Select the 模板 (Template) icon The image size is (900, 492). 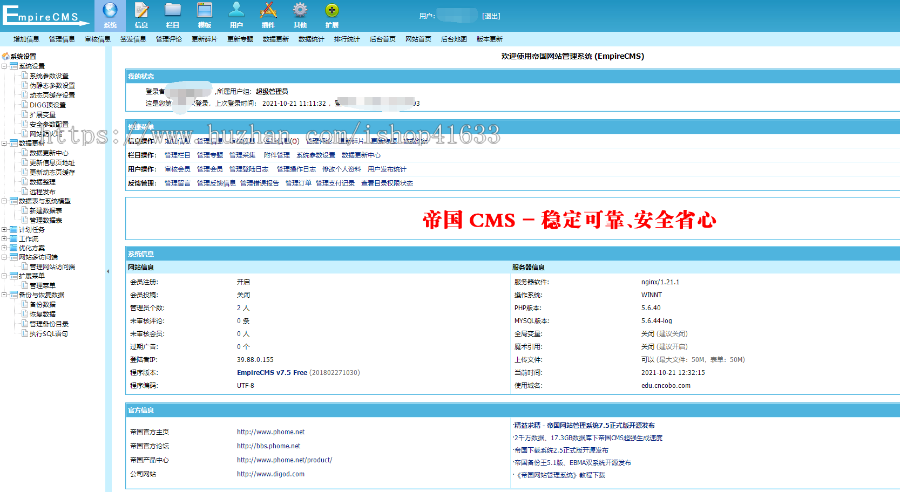click(x=204, y=13)
